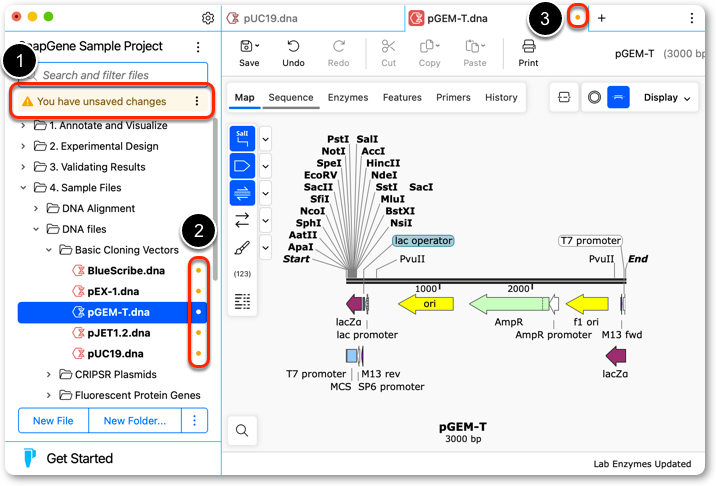
Task: Switch to the History tab
Action: point(501,97)
